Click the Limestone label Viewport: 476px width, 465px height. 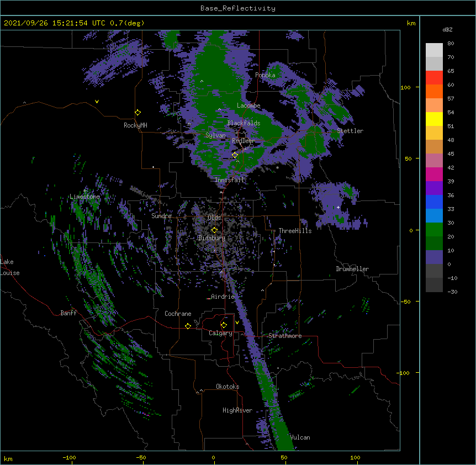pyautogui.click(x=84, y=197)
